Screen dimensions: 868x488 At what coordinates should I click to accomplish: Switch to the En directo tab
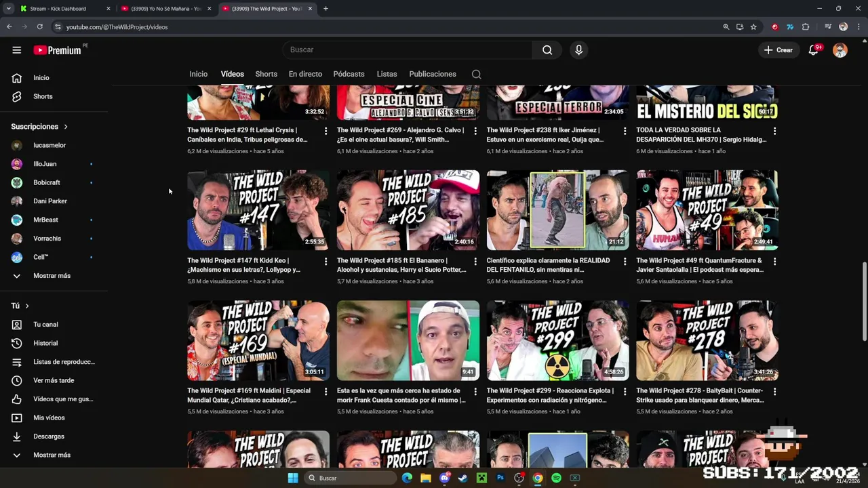pos(305,74)
